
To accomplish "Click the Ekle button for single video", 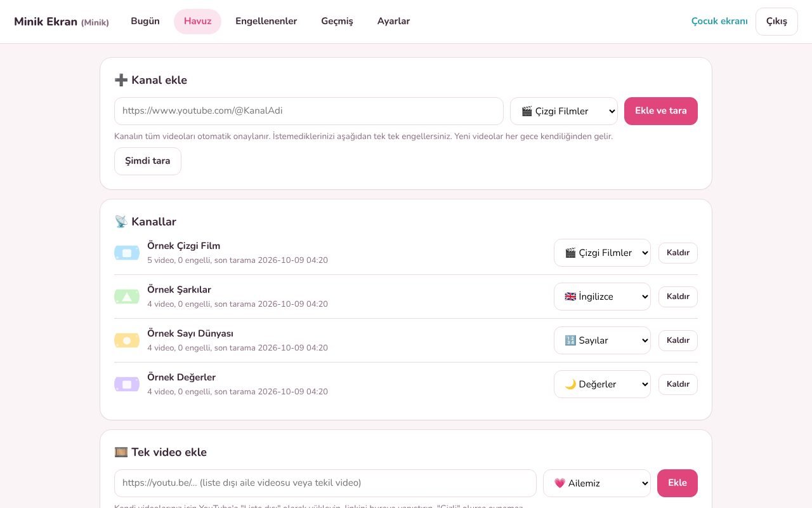I will pyautogui.click(x=678, y=483).
